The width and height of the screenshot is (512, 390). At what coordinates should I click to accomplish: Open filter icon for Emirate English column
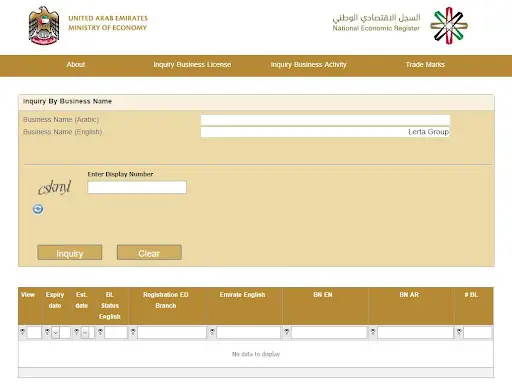[212, 332]
